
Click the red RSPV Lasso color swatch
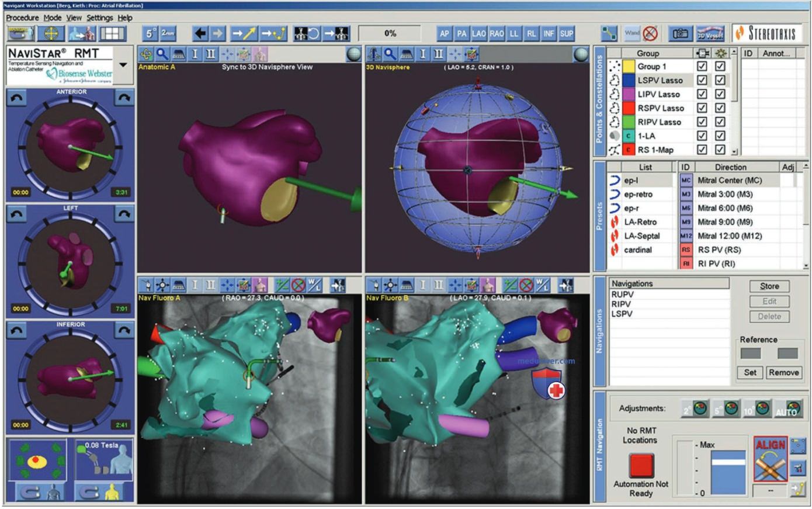[629, 108]
